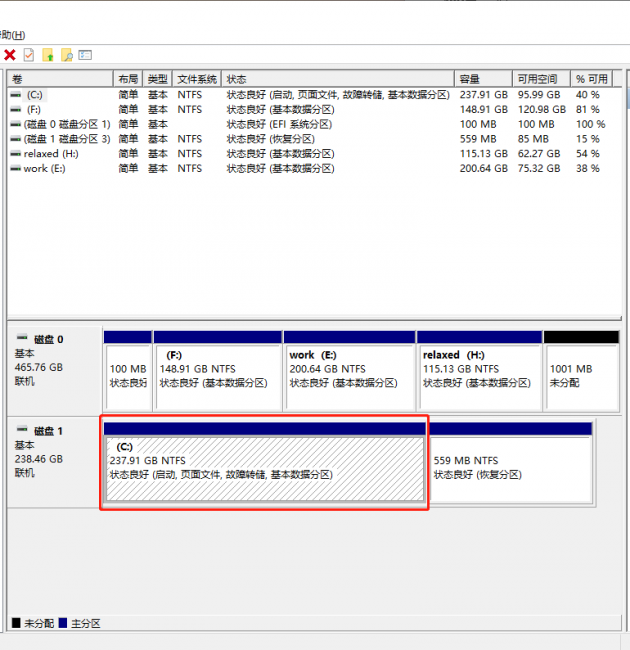Select the work (E:) volume row
Image resolution: width=630 pixels, height=650 pixels.
point(314,169)
